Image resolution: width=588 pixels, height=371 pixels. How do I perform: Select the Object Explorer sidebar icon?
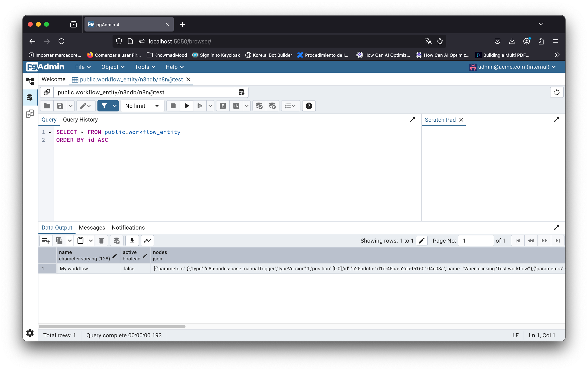30,81
